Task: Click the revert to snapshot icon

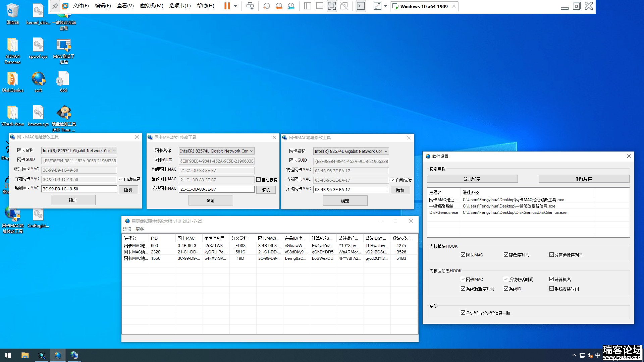Action: (x=279, y=6)
